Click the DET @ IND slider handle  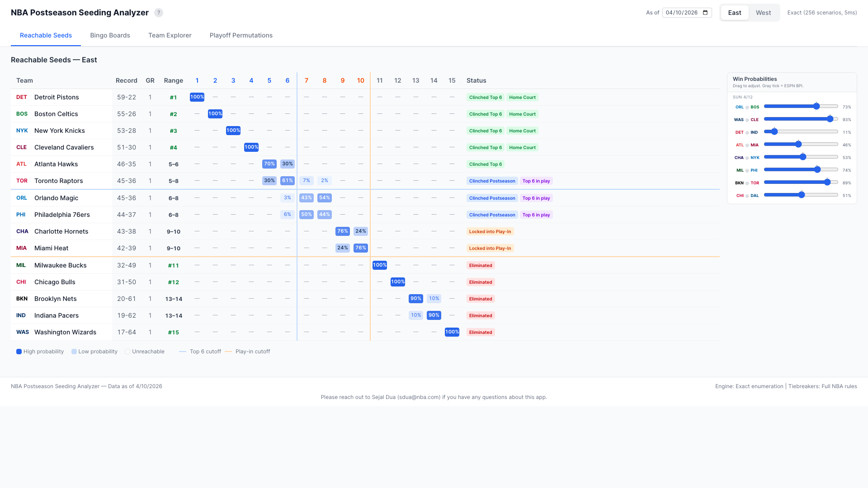click(x=774, y=132)
